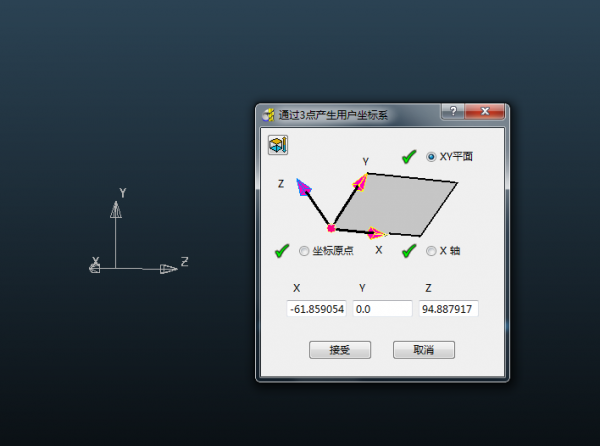The height and width of the screenshot is (446, 600).
Task: Focus the Z coordinate field showing 94.887917
Action: click(x=448, y=309)
